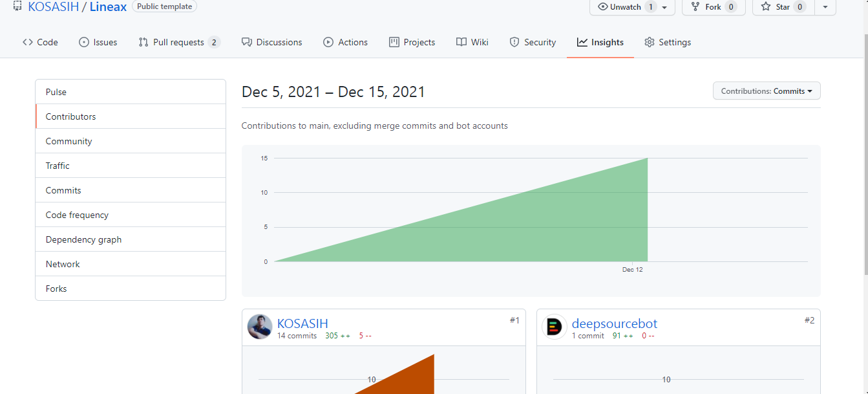This screenshot has width=868, height=394.
Task: Click the Public template badge
Action: tap(165, 6)
